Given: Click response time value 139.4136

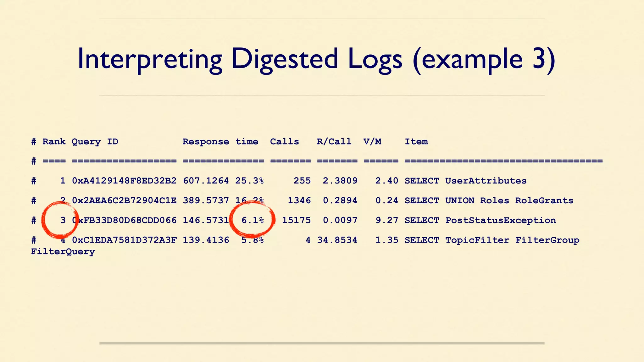Looking at the screenshot, I should click(206, 240).
